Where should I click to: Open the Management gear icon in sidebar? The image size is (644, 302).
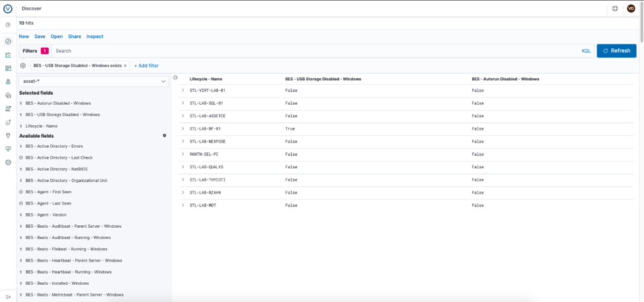point(8,162)
